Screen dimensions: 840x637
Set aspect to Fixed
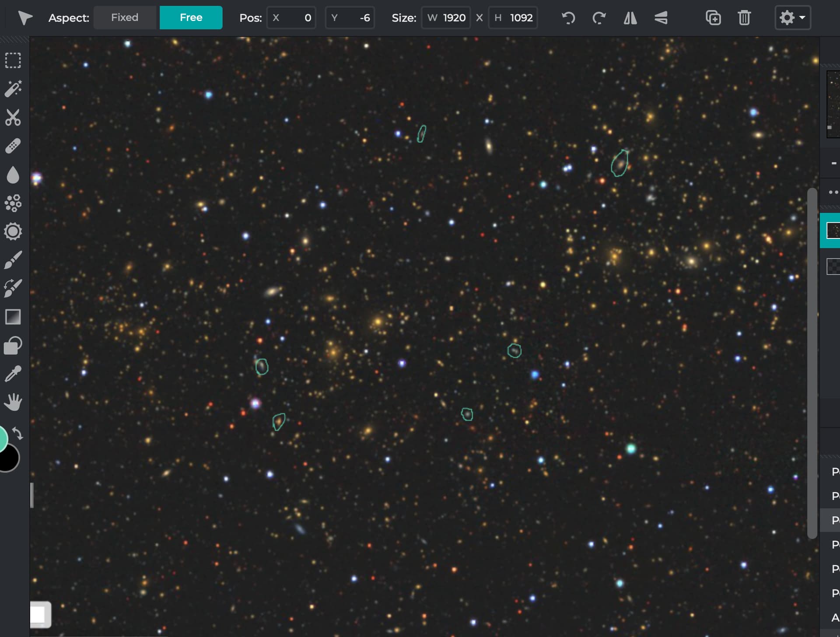125,17
